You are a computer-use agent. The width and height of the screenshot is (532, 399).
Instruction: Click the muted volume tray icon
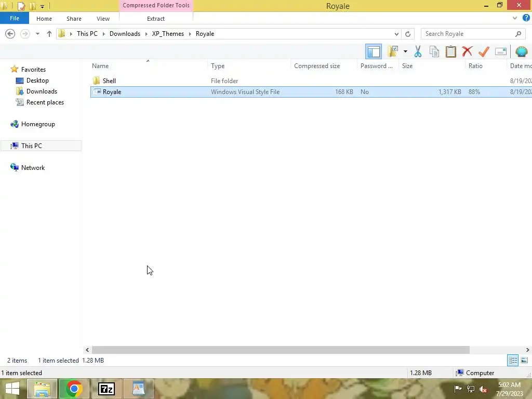483,389
